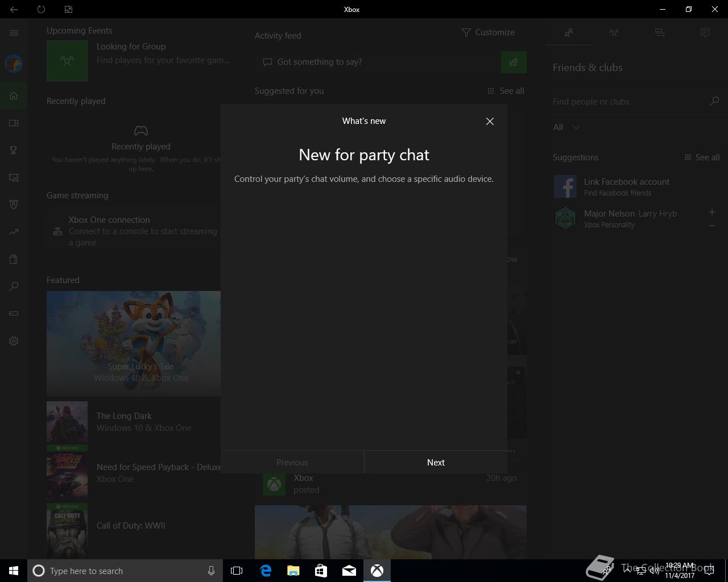Image resolution: width=728 pixels, height=582 pixels.
Task: Click See all in Suggestions
Action: [x=702, y=157]
